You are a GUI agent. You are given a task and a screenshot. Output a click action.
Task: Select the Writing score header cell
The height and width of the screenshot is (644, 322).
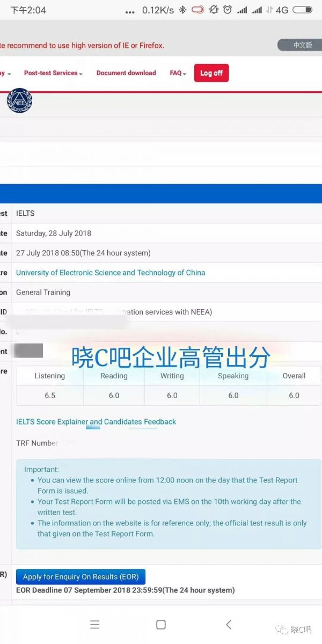click(172, 376)
